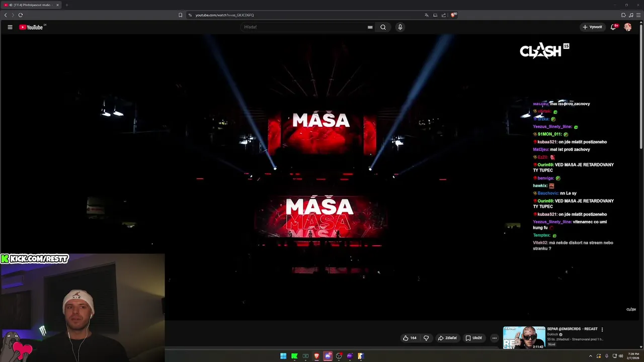Open Brave browser in taskbar

pyautogui.click(x=316, y=356)
